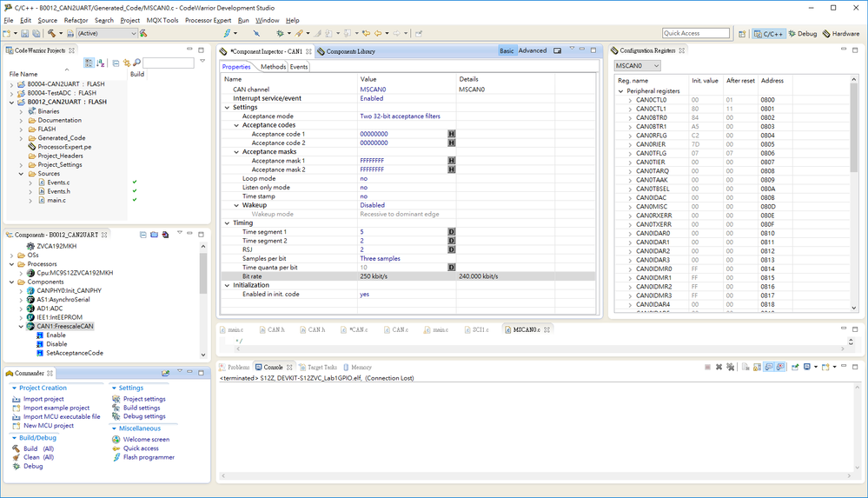Click the D format button for Time segment 1
The image size is (868, 498).
point(451,232)
